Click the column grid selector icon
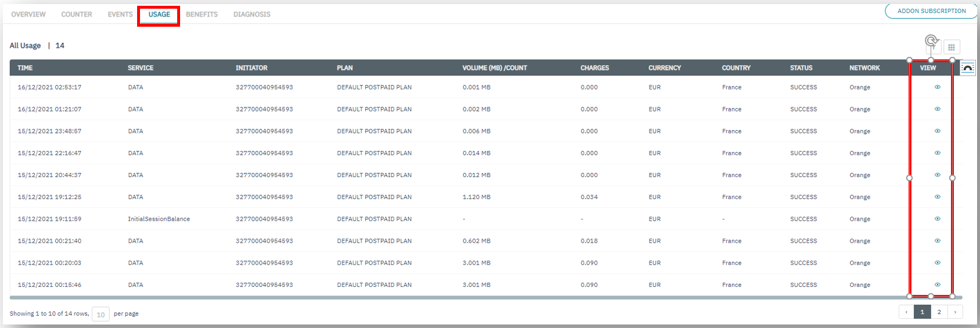 coord(952,48)
